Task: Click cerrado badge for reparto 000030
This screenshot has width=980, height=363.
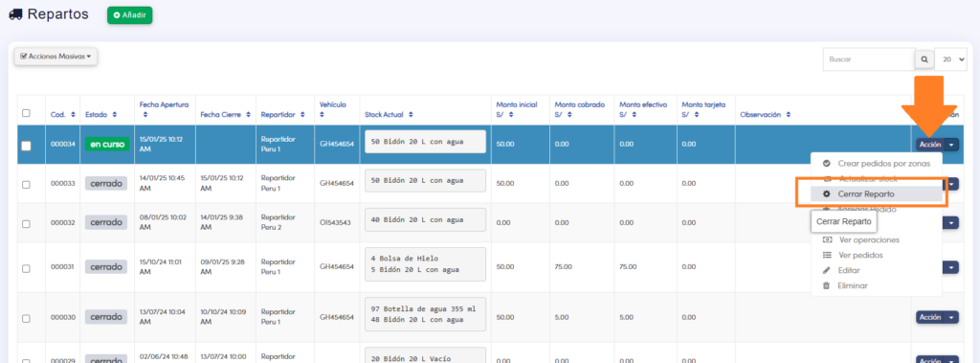Action: 106,317
